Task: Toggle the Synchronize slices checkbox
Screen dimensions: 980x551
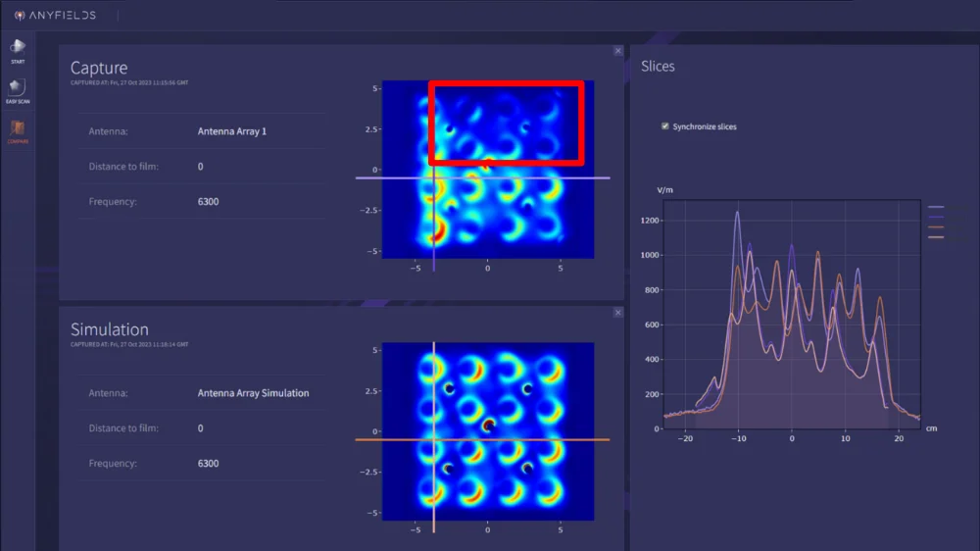Action: [x=665, y=126]
